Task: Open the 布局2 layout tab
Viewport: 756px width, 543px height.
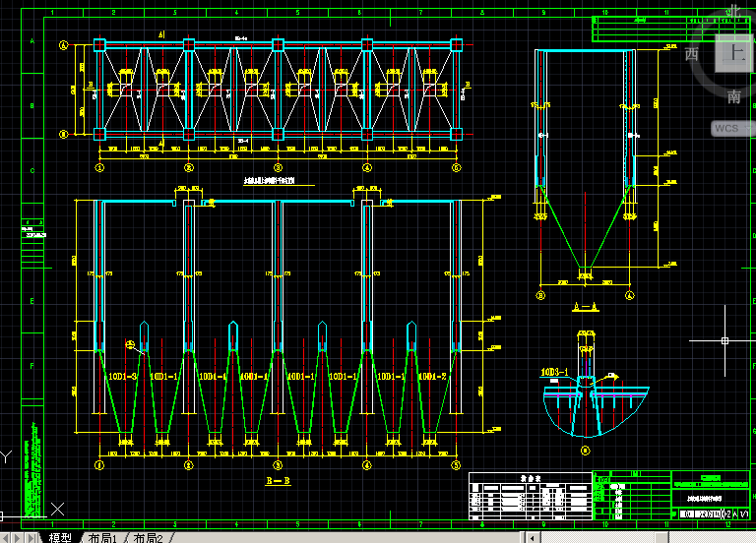Action: click(149, 537)
